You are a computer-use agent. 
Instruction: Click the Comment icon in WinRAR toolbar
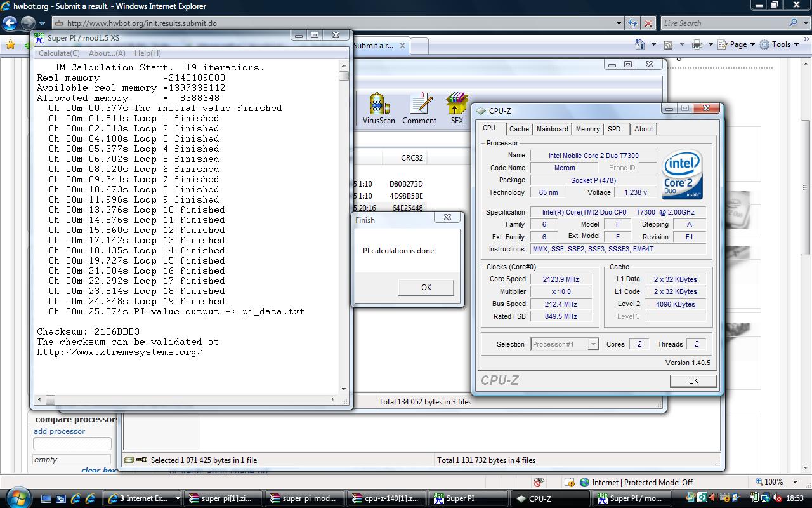pyautogui.click(x=419, y=109)
